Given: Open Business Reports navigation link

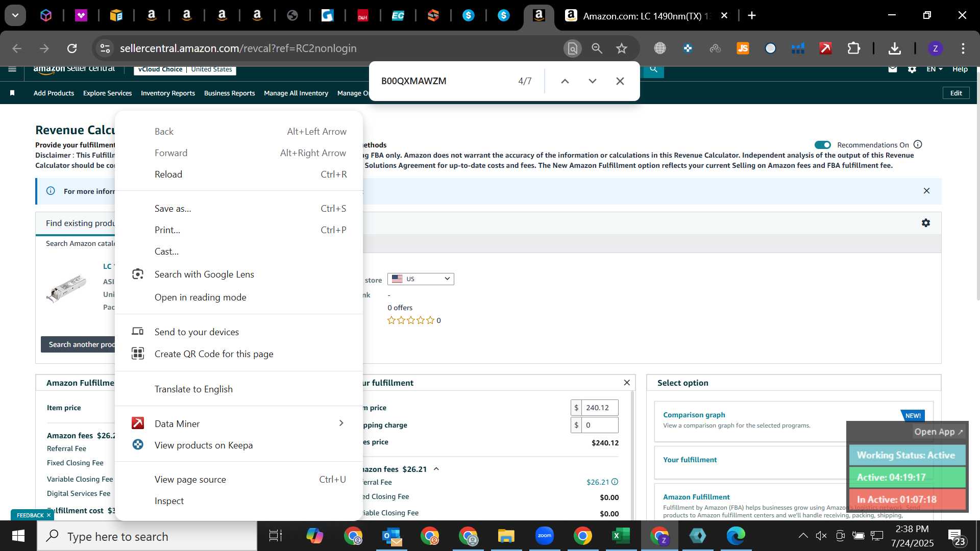Looking at the screenshot, I should point(229,93).
